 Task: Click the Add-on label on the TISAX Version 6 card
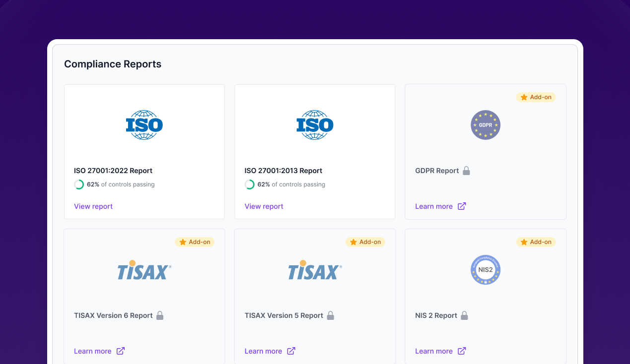point(200,242)
